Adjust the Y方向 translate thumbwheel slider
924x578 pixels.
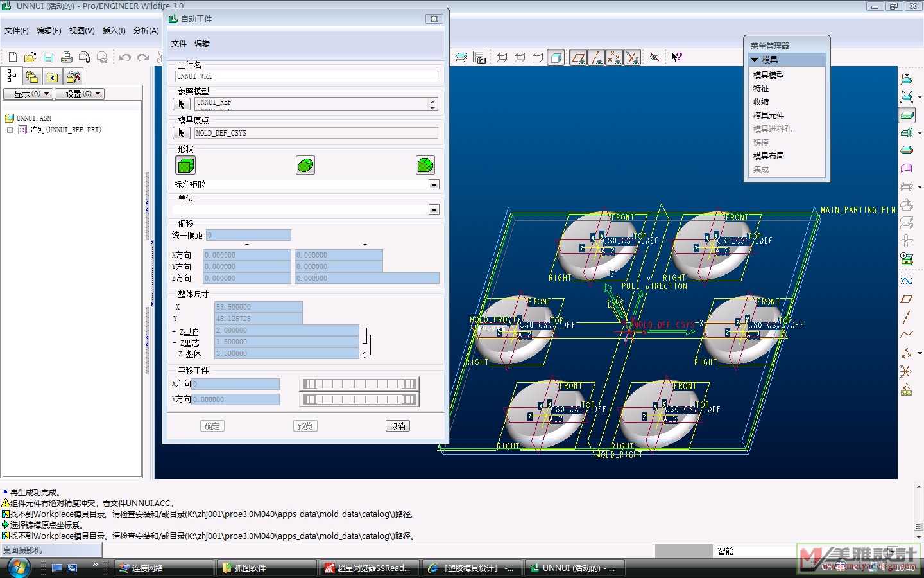[359, 399]
